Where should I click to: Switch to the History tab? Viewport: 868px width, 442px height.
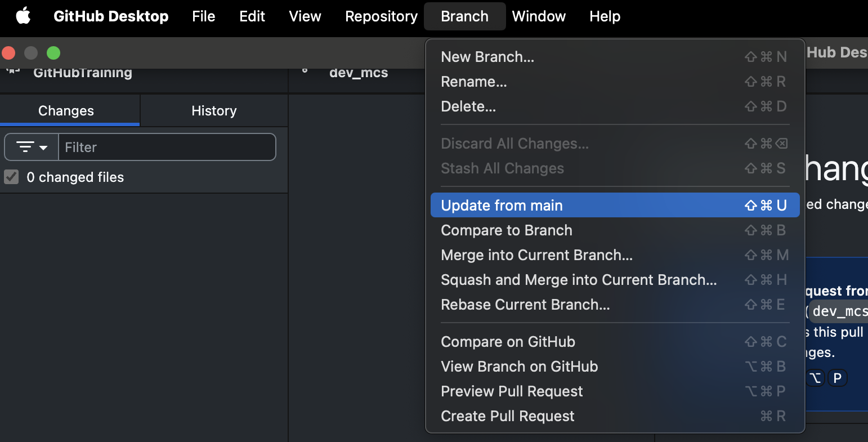tap(214, 111)
